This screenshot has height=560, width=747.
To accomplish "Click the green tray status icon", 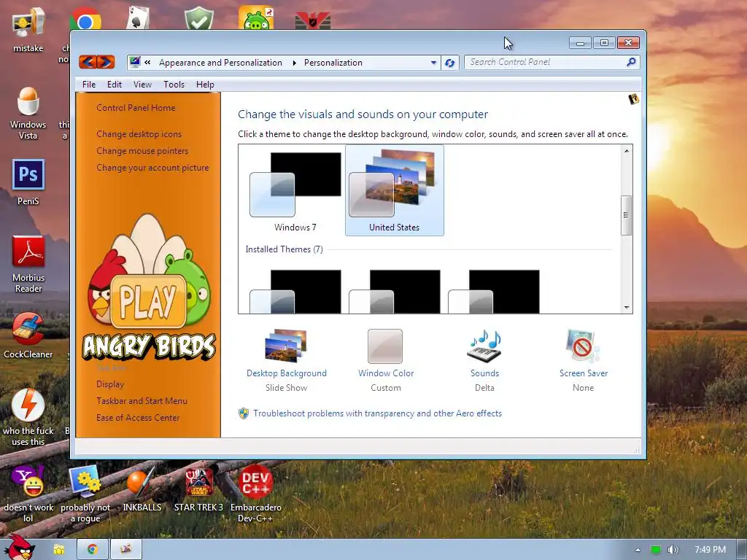I will 656,550.
